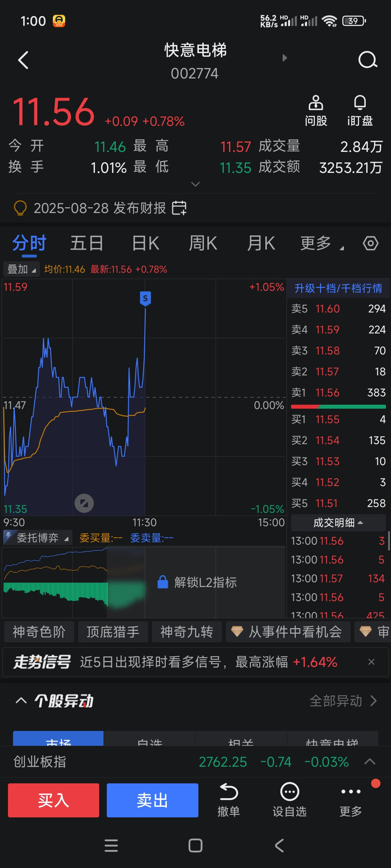Image resolution: width=391 pixels, height=868 pixels.
Task: Open the search magnifier icon
Action: pos(368,60)
